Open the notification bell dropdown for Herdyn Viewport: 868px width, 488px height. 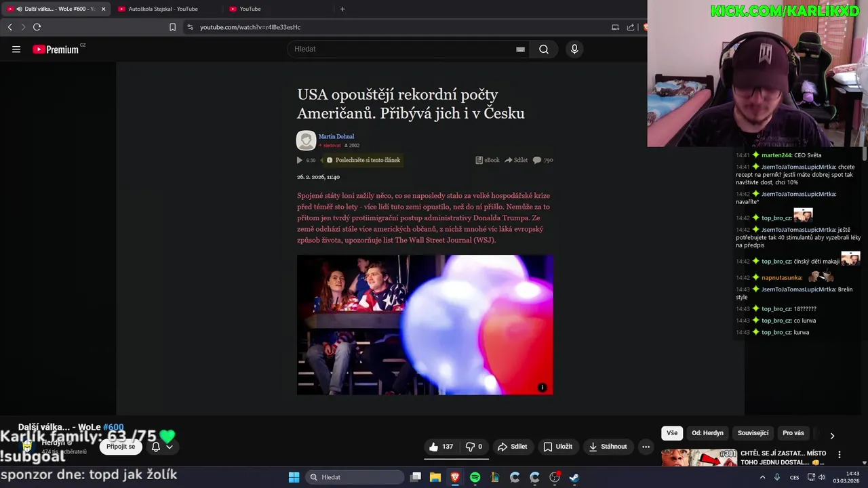click(162, 447)
